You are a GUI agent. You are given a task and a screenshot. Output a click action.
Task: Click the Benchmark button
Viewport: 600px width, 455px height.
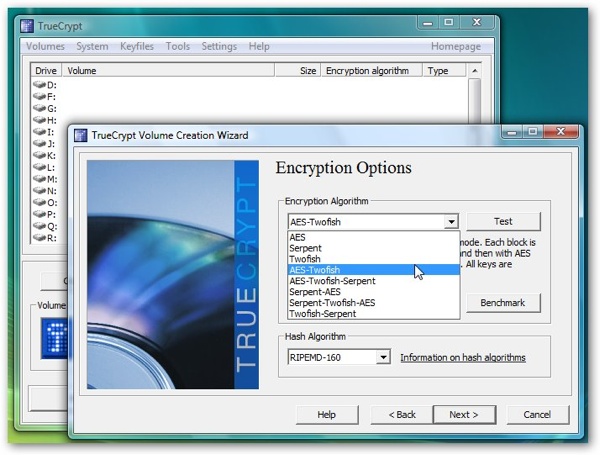tap(503, 303)
